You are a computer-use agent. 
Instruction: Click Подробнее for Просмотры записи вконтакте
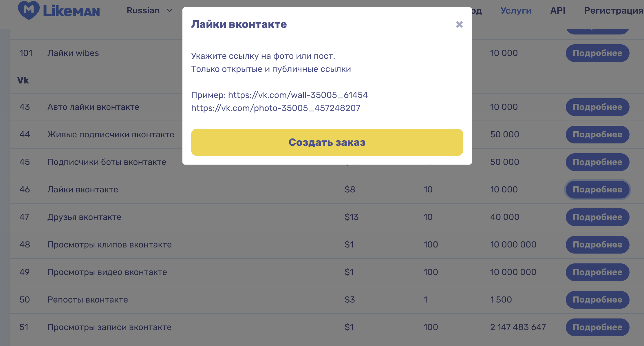point(597,327)
